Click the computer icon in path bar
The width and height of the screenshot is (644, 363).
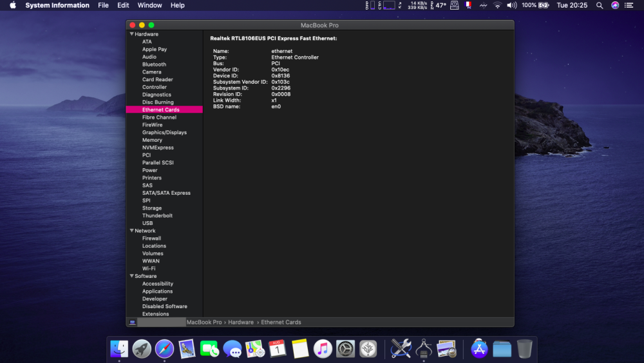coord(132,322)
